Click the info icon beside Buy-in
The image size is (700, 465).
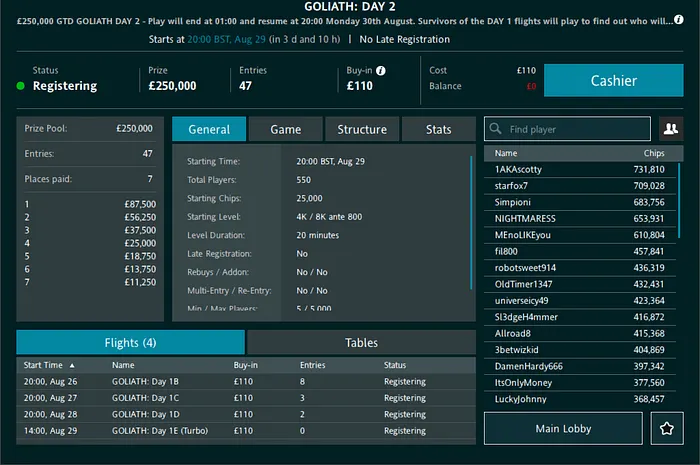pyautogui.click(x=381, y=71)
